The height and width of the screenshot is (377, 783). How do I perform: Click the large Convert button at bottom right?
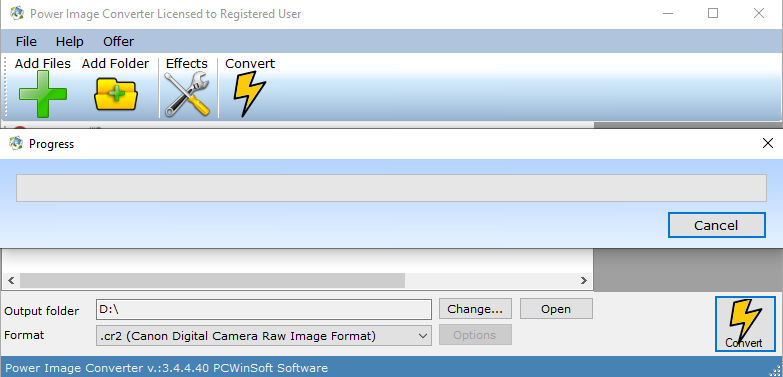pos(745,324)
